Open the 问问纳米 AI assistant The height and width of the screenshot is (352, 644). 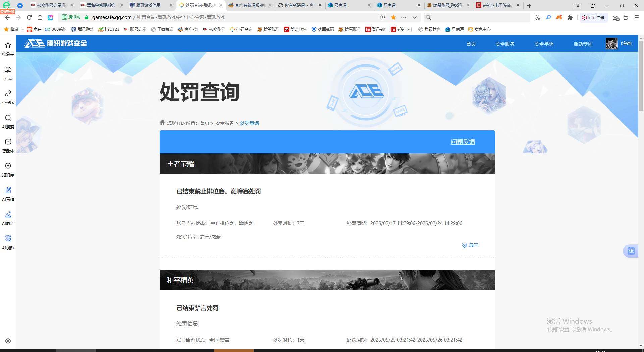(594, 17)
